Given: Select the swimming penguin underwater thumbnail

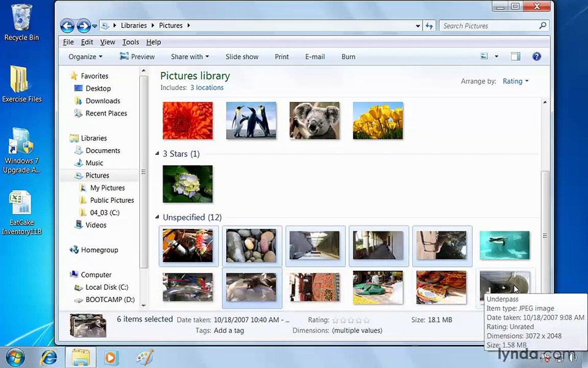Looking at the screenshot, I should tap(504, 245).
